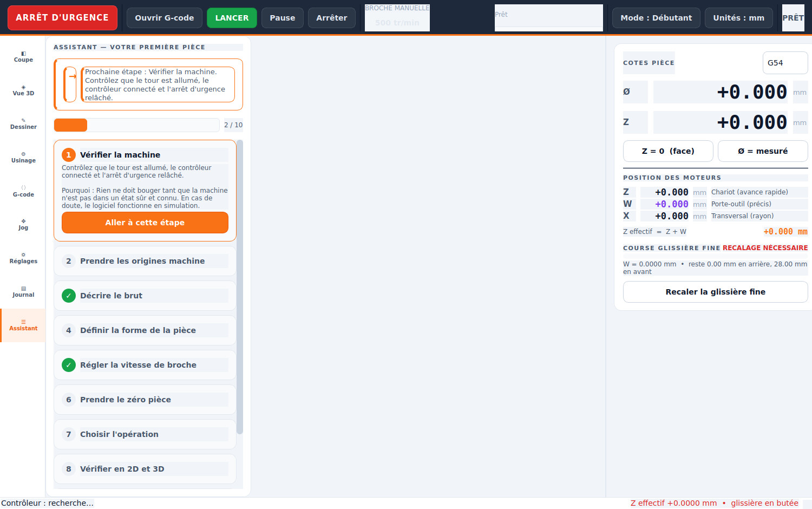
Task: Expand step 2 Prendre les origines machine
Action: (x=145, y=261)
